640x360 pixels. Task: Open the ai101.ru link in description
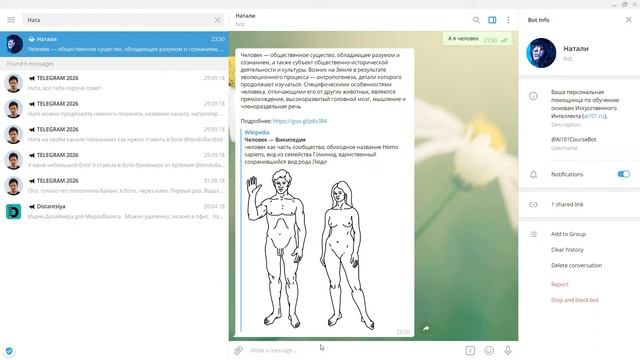click(594, 116)
